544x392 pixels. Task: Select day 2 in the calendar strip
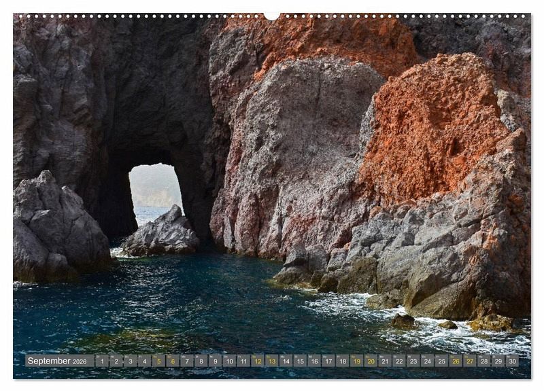(116, 361)
